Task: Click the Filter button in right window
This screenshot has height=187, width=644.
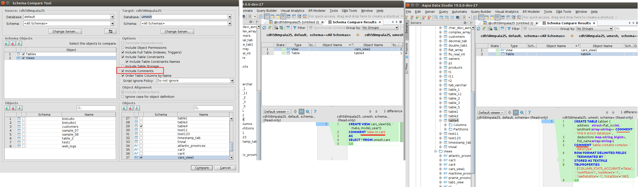Action: (513, 29)
